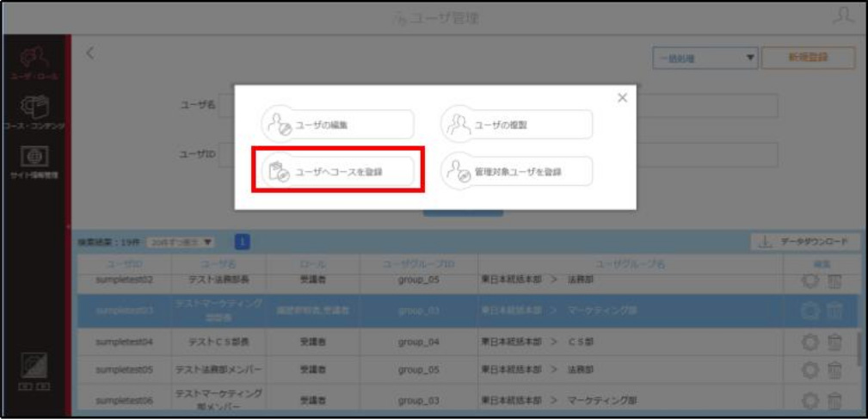The image size is (868, 419).
Task: Click trash icon for sumpletest05 row
Action: click(x=834, y=368)
